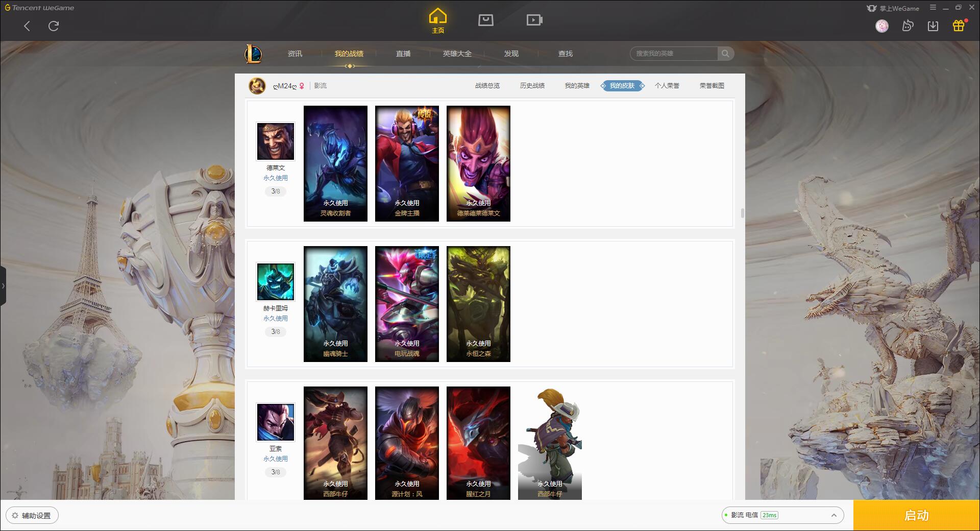Viewport: 980px width, 531px height.
Task: Open the 查找 tab
Action: coord(566,54)
